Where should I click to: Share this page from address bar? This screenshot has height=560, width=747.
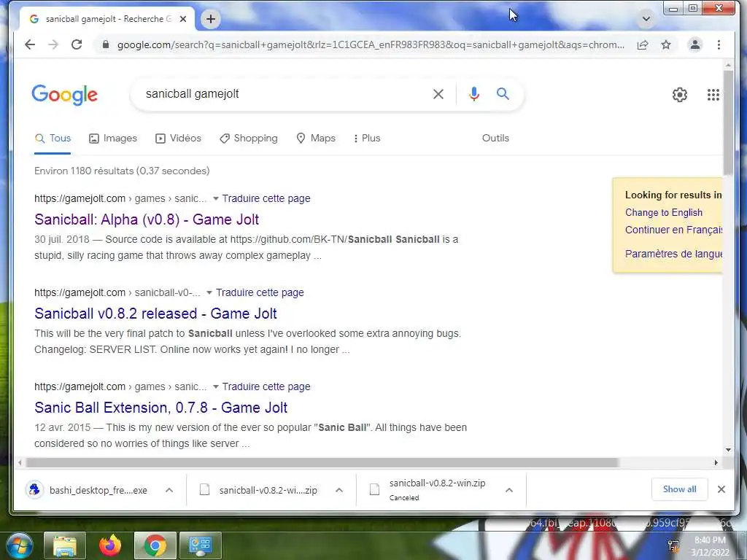click(643, 44)
